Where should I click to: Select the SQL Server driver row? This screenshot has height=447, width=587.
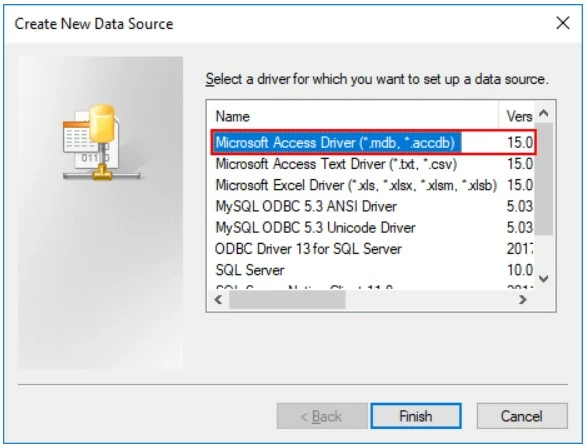coord(374,270)
